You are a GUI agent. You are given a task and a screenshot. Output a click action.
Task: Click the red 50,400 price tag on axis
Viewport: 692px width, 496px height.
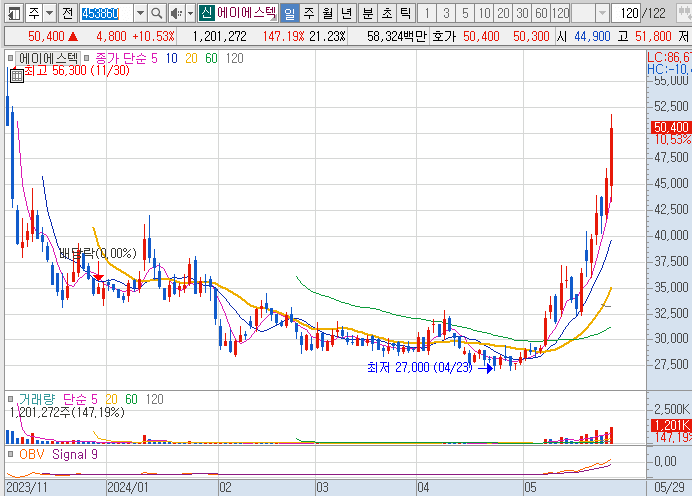(x=671, y=127)
